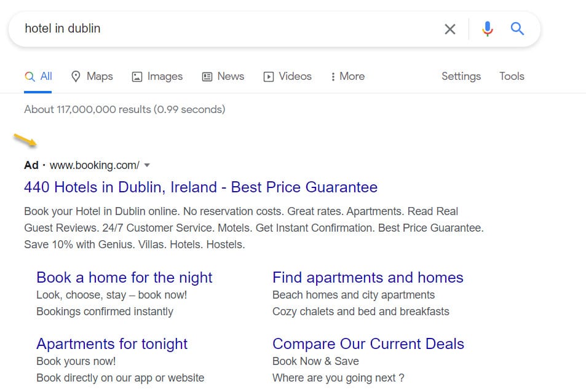Start voice search with the microphone icon

[488, 29]
